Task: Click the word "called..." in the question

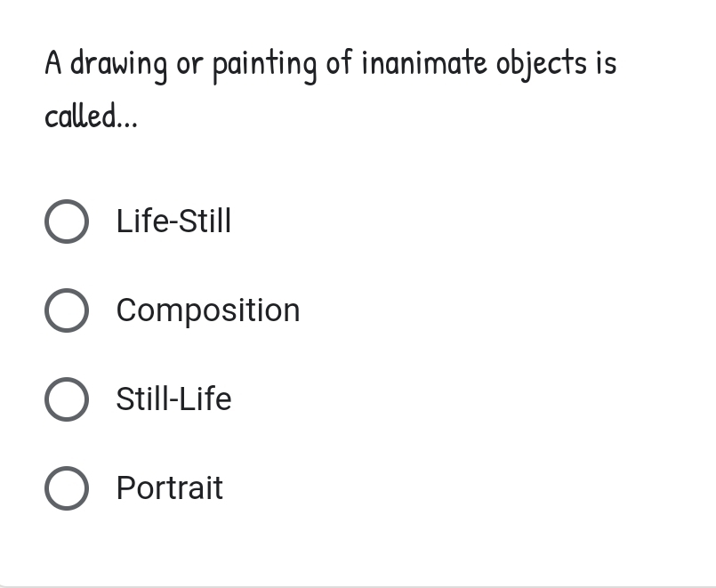Action: 91,116
